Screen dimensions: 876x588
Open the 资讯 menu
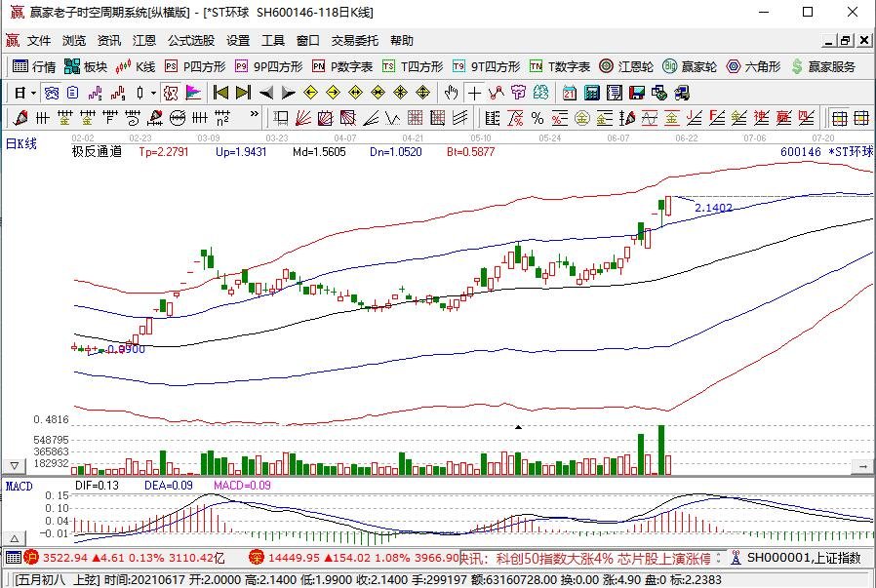109,41
